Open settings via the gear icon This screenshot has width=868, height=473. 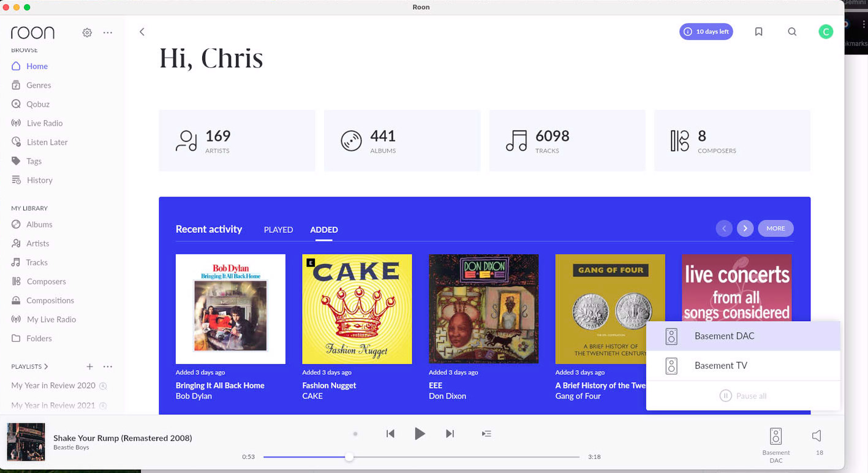coord(87,32)
